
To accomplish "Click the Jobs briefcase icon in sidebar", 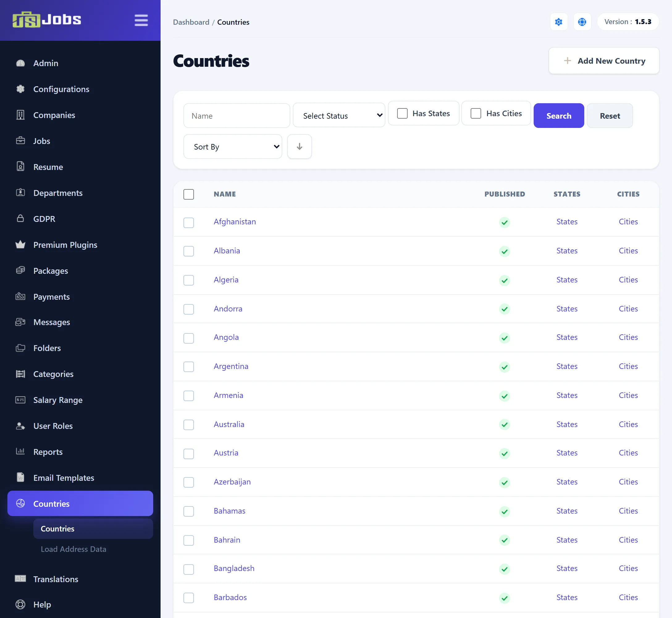I will pyautogui.click(x=20, y=141).
